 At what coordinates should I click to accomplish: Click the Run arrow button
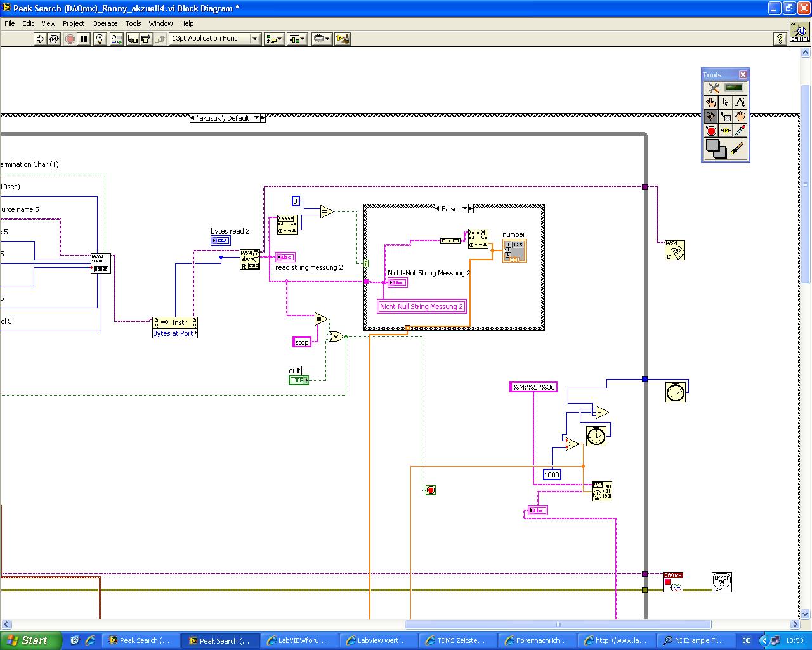[x=40, y=39]
